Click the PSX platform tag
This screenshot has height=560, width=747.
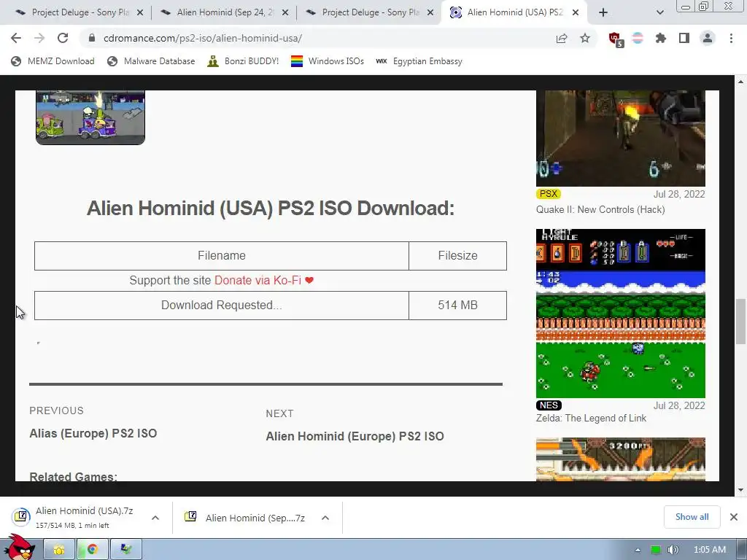549,194
